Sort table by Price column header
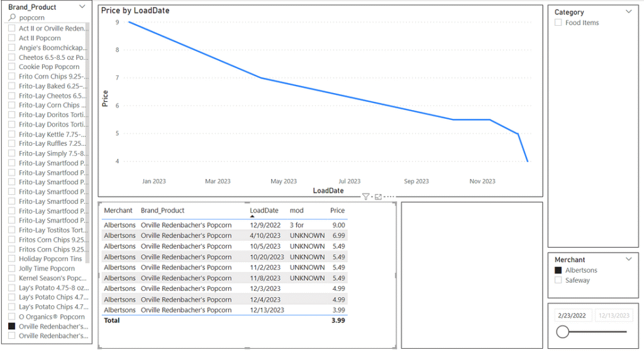This screenshot has width=644, height=357. pos(337,211)
